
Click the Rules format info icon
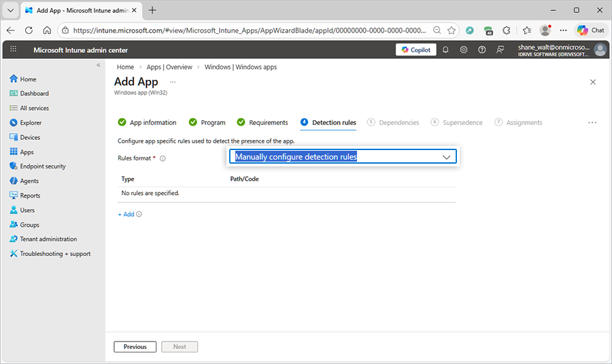[163, 158]
